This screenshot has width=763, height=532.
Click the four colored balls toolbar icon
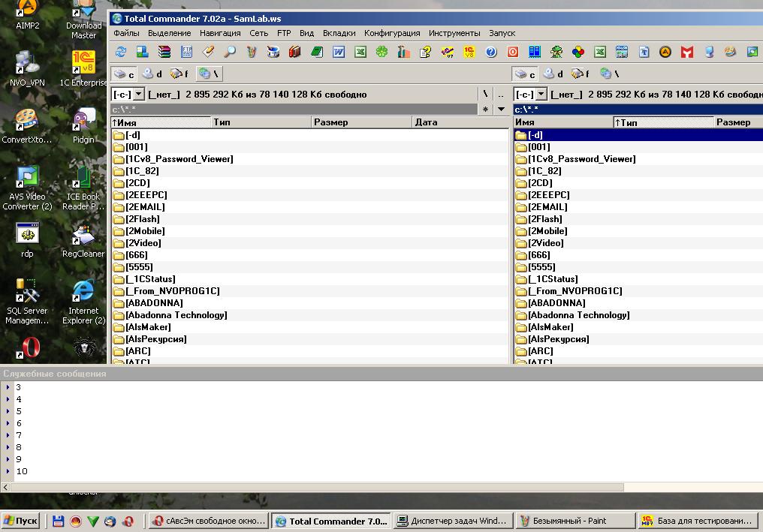[x=578, y=52]
